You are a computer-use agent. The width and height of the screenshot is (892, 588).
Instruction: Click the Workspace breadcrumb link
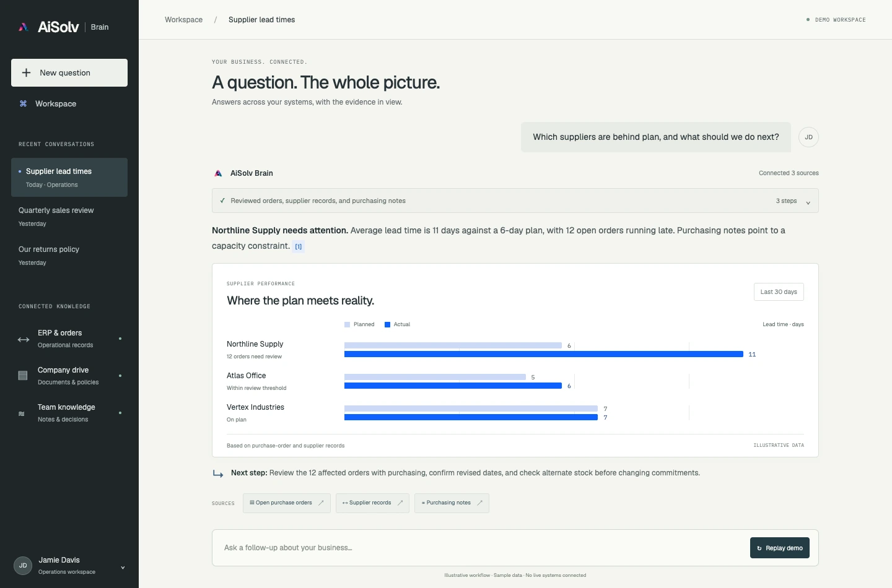tap(184, 20)
